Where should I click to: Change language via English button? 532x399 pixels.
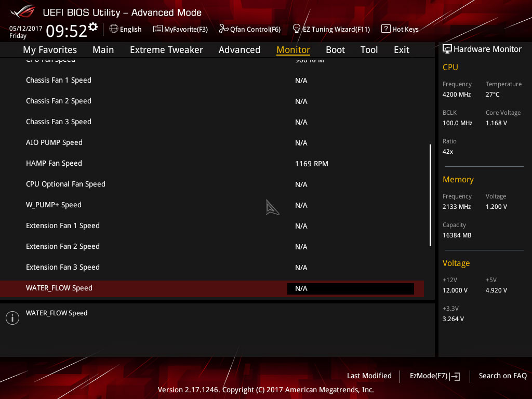click(x=126, y=29)
